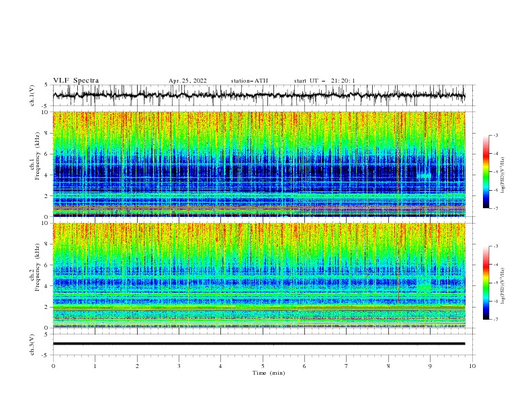This screenshot has height=411, width=532.
Task: Click the "VLF Spectra" plot title
Action: click(x=76, y=81)
